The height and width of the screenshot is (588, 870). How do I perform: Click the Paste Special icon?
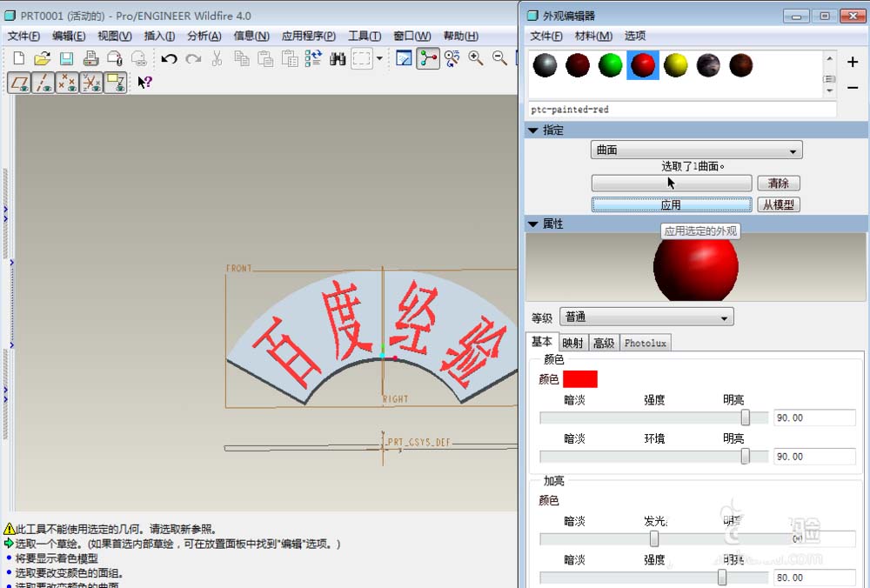pyautogui.click(x=289, y=58)
